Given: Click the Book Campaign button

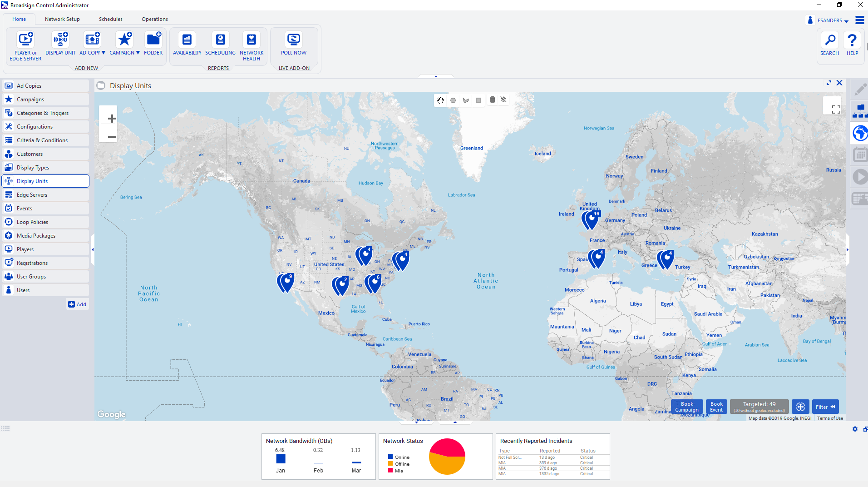Looking at the screenshot, I should pyautogui.click(x=687, y=407).
